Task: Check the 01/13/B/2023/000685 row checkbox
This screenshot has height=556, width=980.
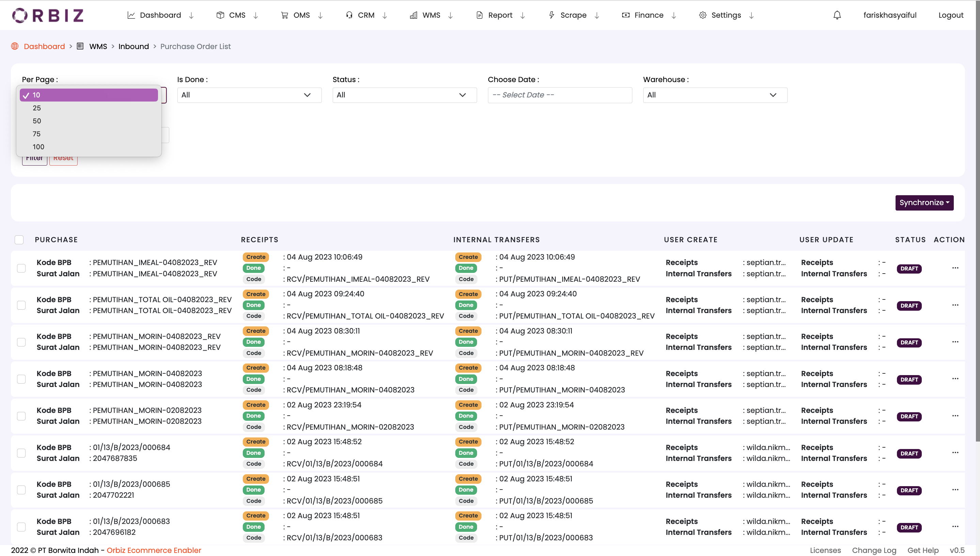Action: click(x=21, y=490)
